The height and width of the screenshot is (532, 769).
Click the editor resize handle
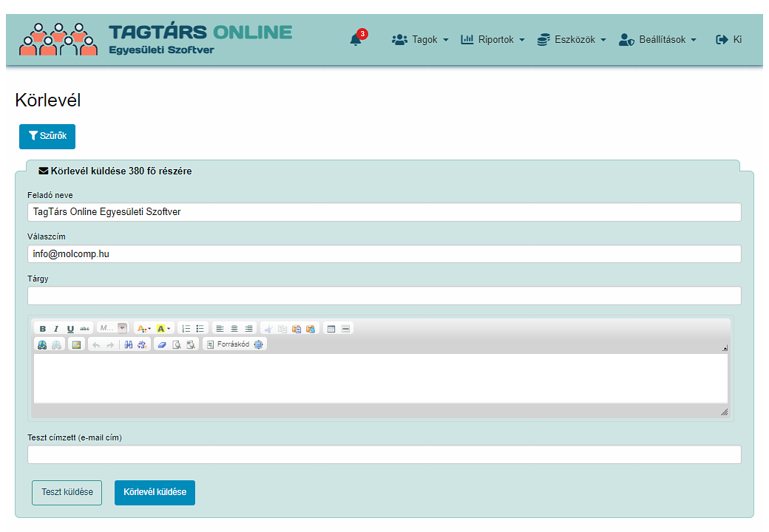tap(725, 412)
